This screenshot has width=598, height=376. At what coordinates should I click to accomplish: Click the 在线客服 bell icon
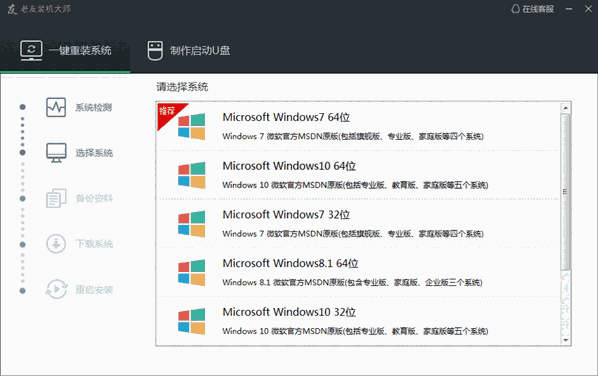coord(515,9)
